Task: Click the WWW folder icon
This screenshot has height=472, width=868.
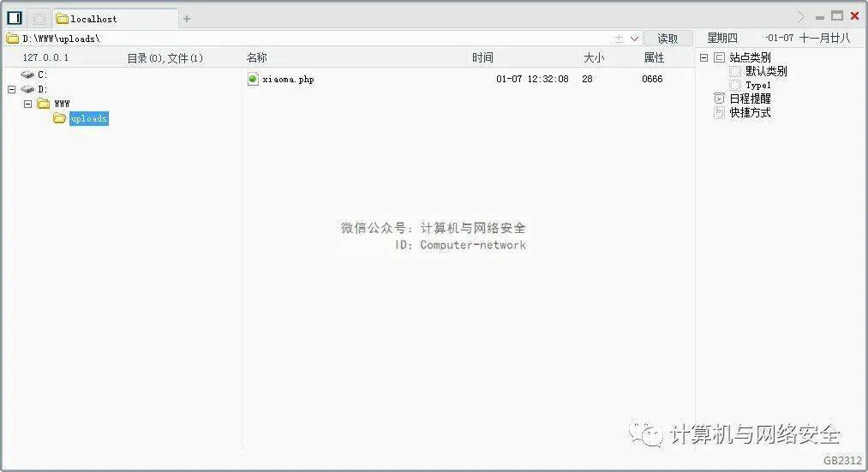Action: [44, 104]
